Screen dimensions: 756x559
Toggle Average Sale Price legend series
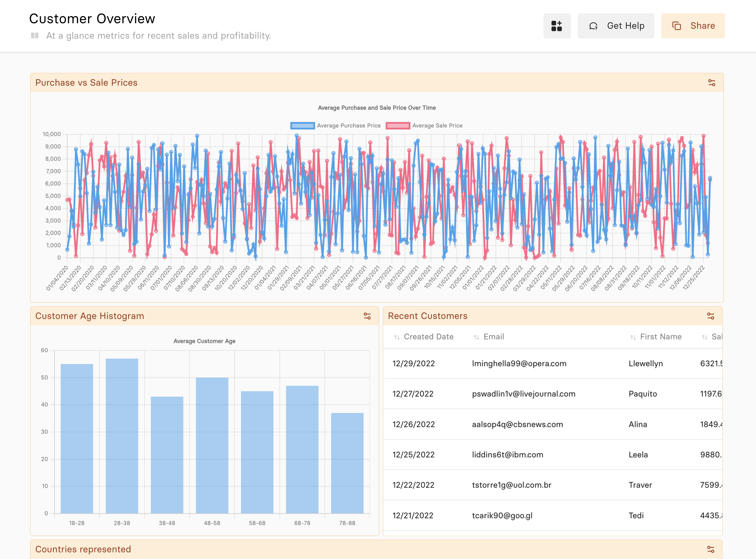click(424, 126)
